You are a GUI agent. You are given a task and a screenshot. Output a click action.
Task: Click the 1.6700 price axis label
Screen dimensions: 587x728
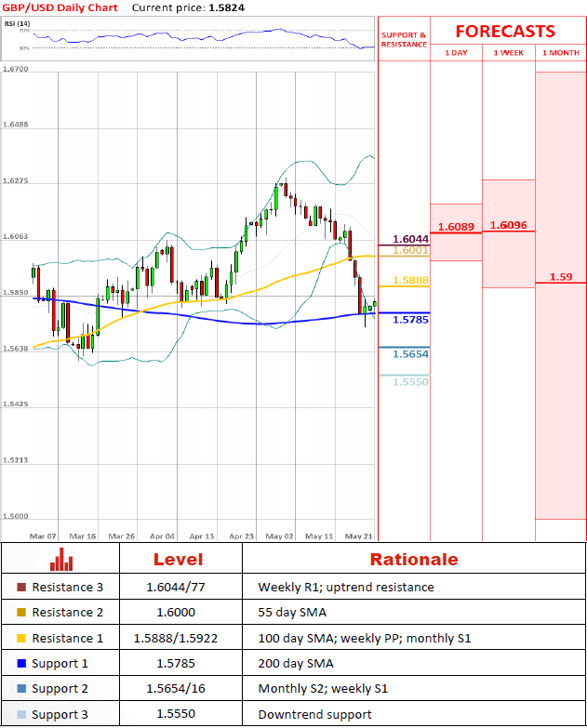pos(15,69)
